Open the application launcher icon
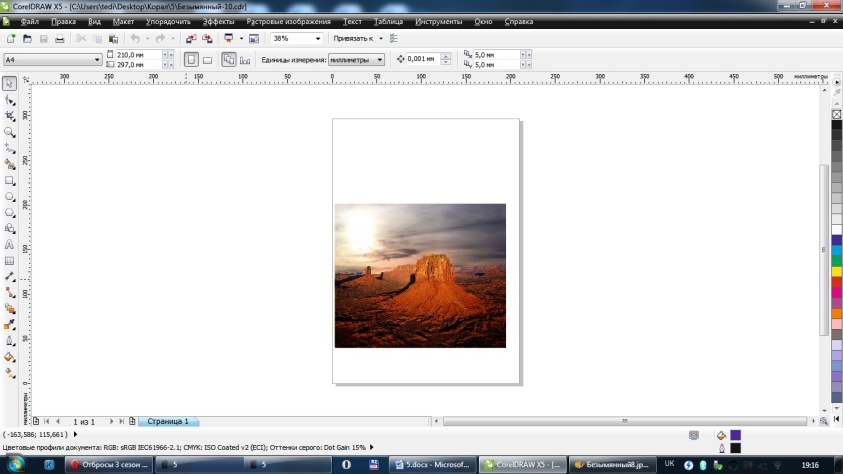Screen dimensions: 843x474 pos(228,39)
